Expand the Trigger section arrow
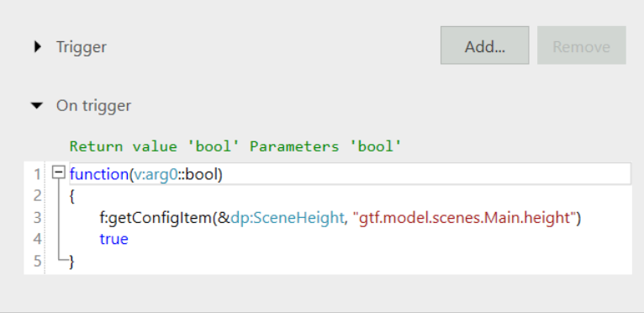The image size is (644, 313). pos(38,47)
